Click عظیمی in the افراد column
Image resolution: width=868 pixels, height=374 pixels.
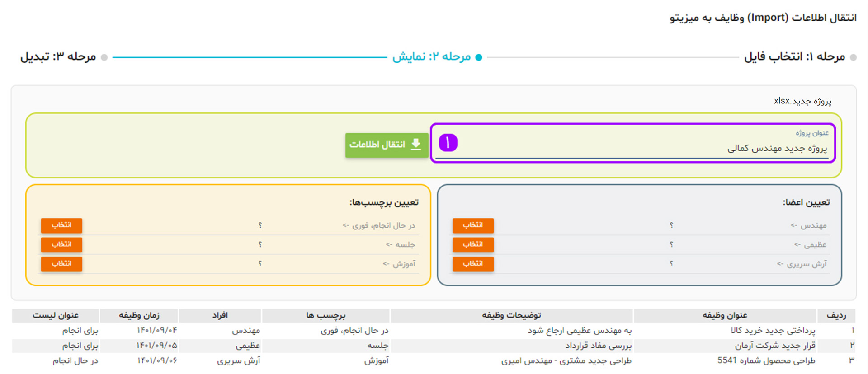[x=248, y=346]
